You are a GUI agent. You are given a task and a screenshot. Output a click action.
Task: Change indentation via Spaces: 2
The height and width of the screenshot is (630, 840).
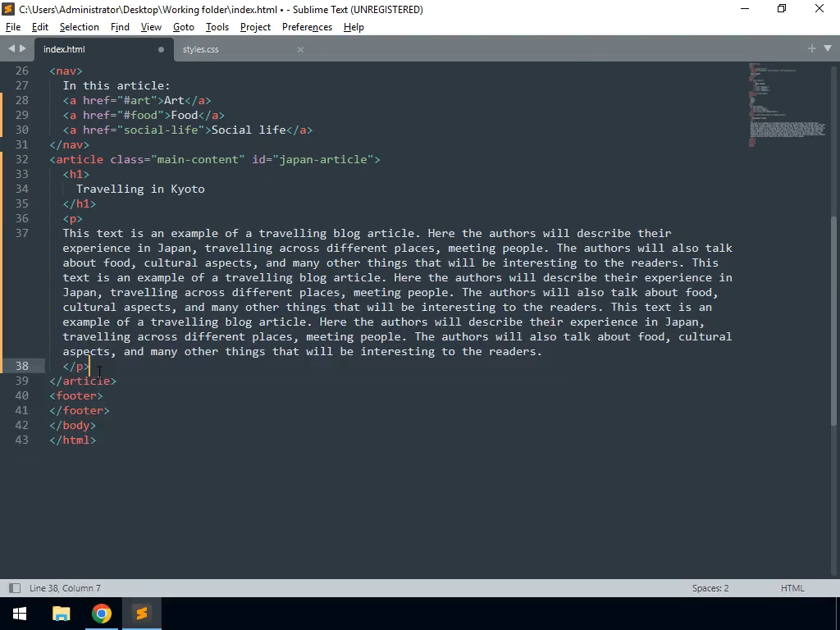[710, 588]
